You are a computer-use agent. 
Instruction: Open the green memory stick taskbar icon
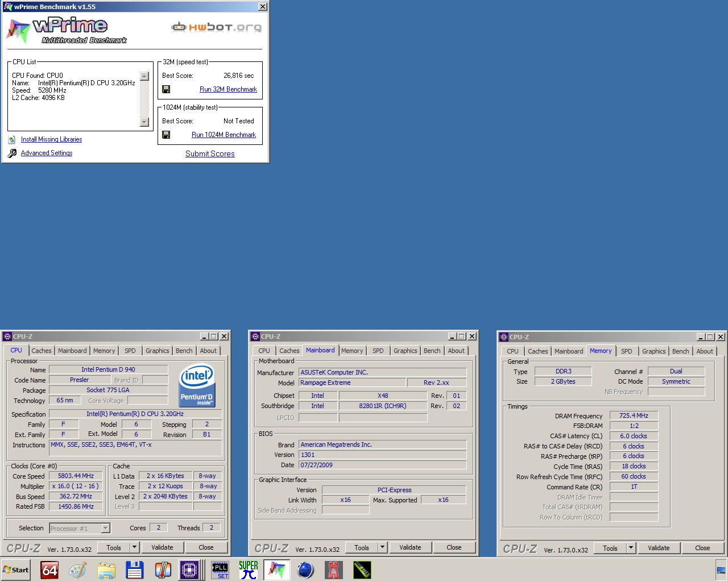click(362, 570)
